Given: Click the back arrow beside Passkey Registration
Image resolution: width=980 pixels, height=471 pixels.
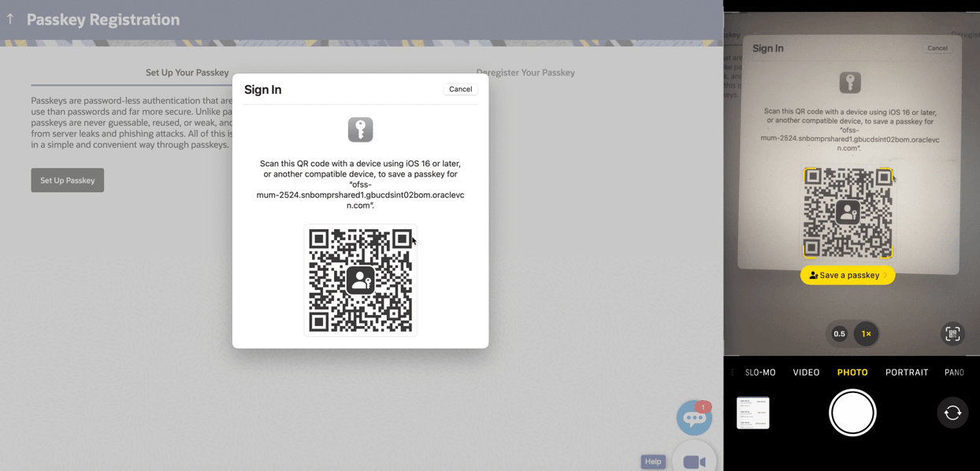Looking at the screenshot, I should point(10,19).
